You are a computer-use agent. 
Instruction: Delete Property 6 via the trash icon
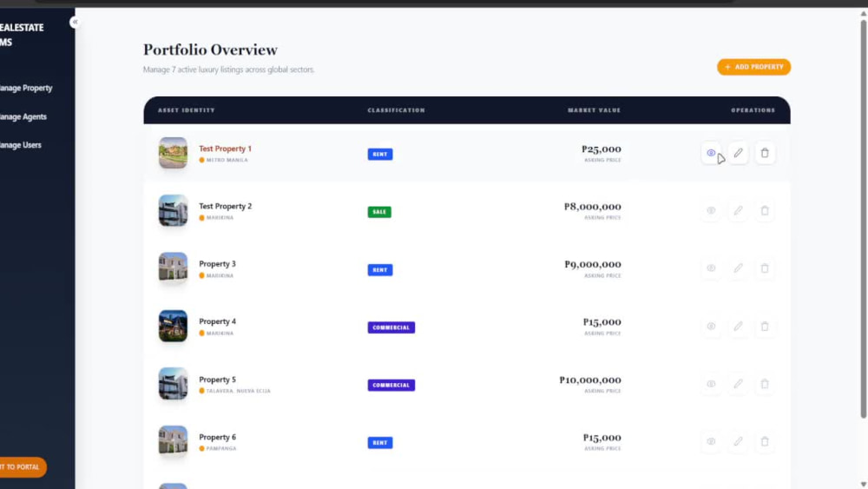point(765,441)
